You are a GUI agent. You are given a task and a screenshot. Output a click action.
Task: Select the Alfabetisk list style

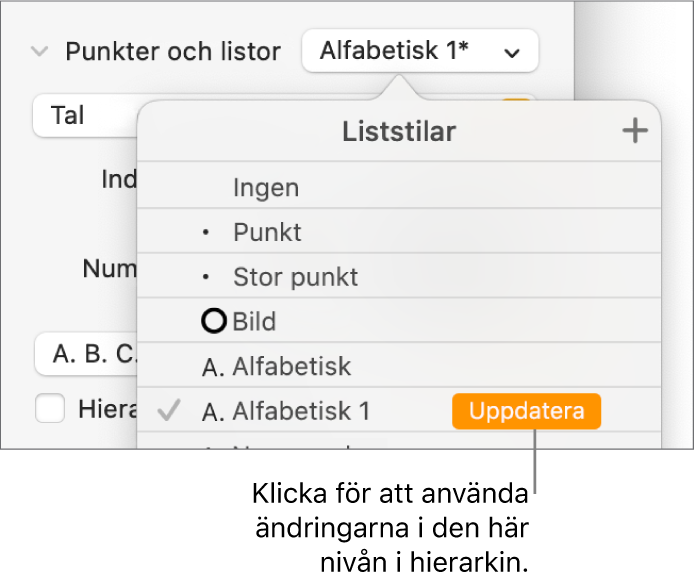[x=399, y=366]
